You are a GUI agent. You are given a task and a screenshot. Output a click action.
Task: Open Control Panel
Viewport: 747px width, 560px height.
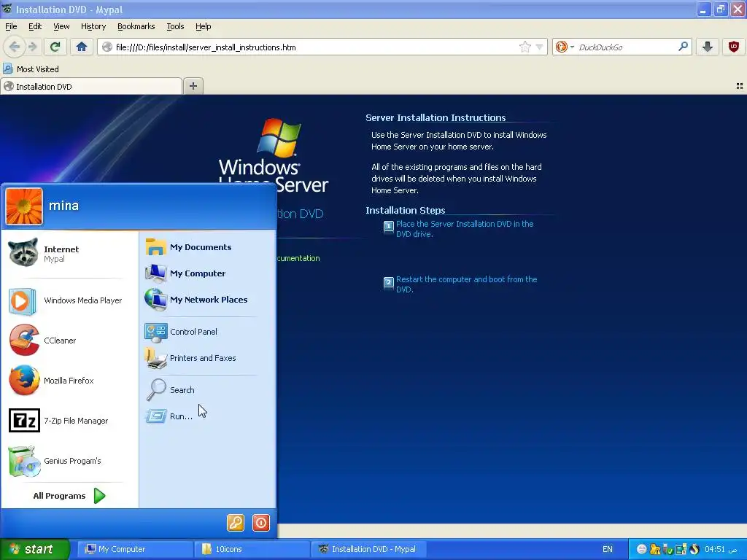click(x=208, y=332)
